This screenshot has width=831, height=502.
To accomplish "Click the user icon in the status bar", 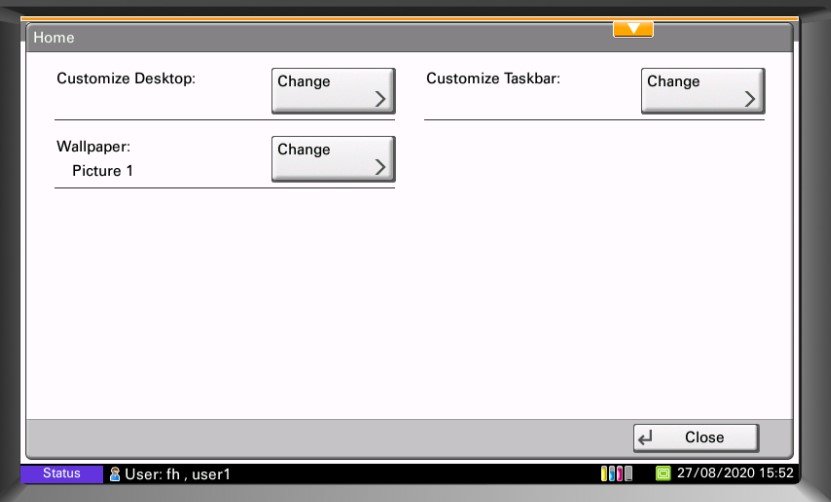I will (x=115, y=474).
